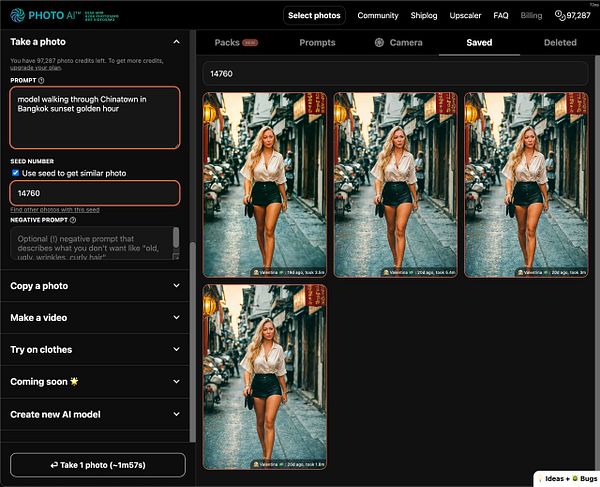Follow Find other photos with this seed link
The width and height of the screenshot is (600, 487).
(55, 210)
